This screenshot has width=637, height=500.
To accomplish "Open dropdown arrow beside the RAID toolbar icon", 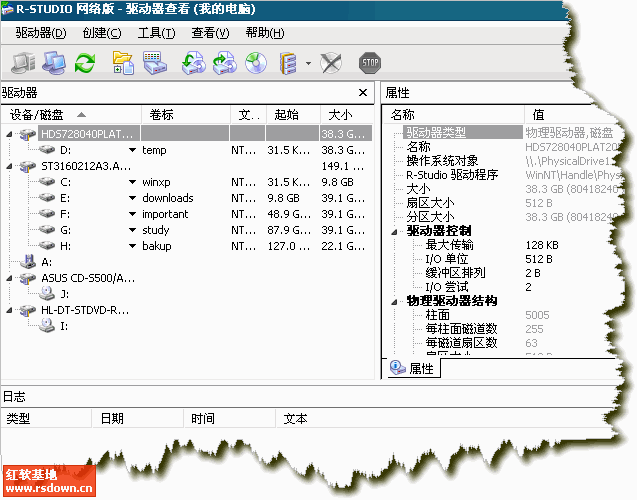I will (x=308, y=65).
